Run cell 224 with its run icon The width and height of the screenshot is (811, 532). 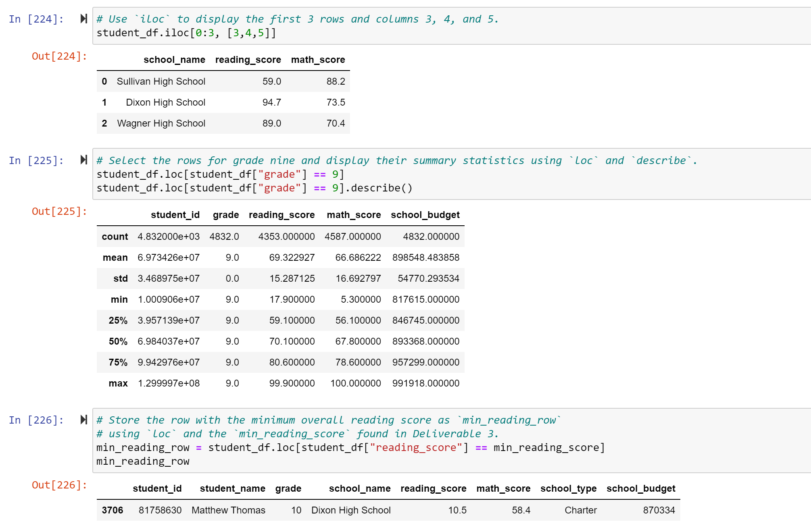[x=84, y=19]
